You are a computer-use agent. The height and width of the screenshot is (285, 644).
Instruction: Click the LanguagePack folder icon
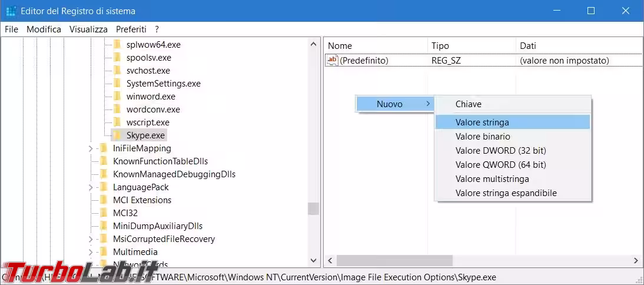click(x=104, y=187)
